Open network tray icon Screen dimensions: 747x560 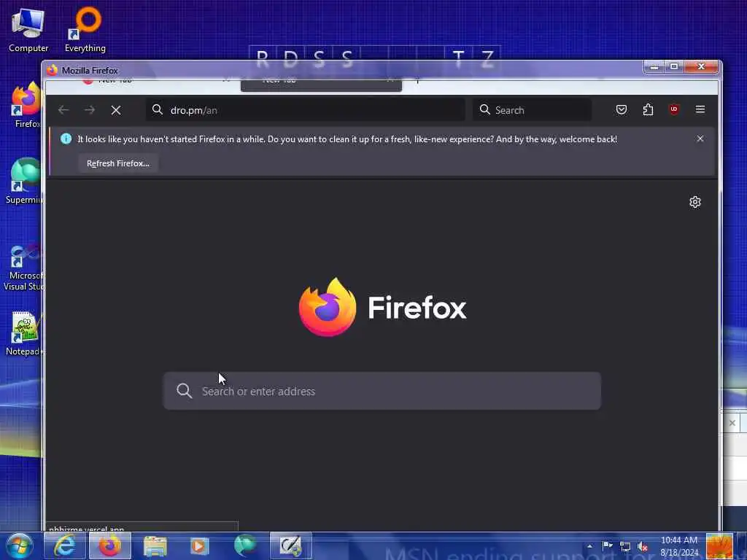pos(625,547)
